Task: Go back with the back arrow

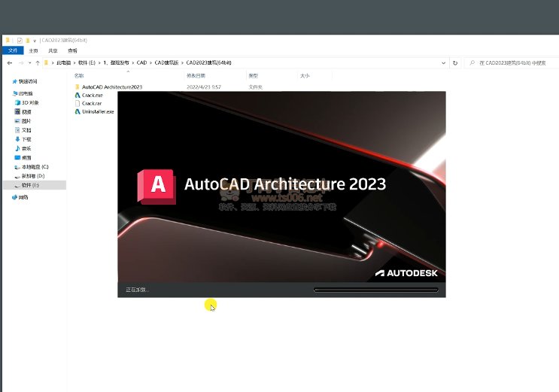Action: tap(10, 63)
